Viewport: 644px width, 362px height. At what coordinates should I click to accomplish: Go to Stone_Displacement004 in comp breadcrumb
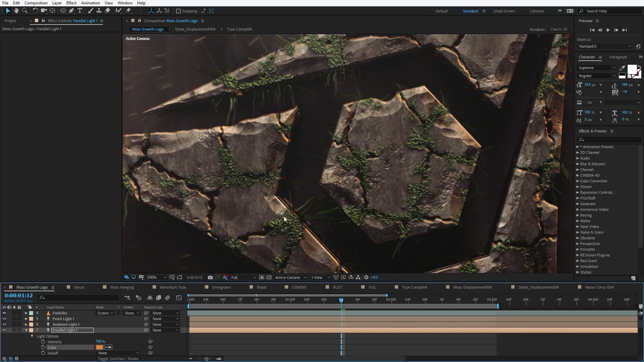195,29
